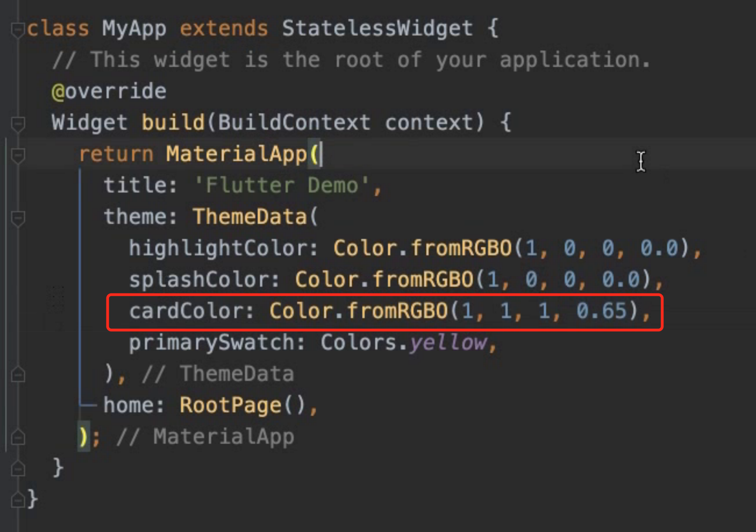Click the fold-end marker of build method brace
Screen dimensions: 756x532
pyautogui.click(x=18, y=468)
